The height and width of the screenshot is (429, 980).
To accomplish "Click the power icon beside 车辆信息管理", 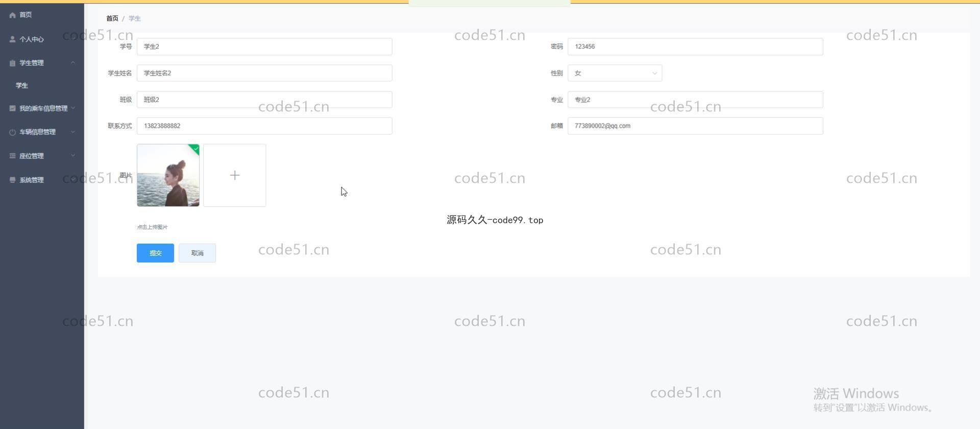I will coord(12,132).
